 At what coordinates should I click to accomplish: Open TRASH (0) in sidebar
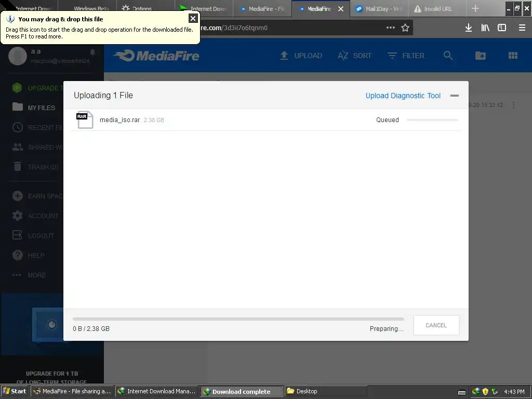click(x=35, y=167)
